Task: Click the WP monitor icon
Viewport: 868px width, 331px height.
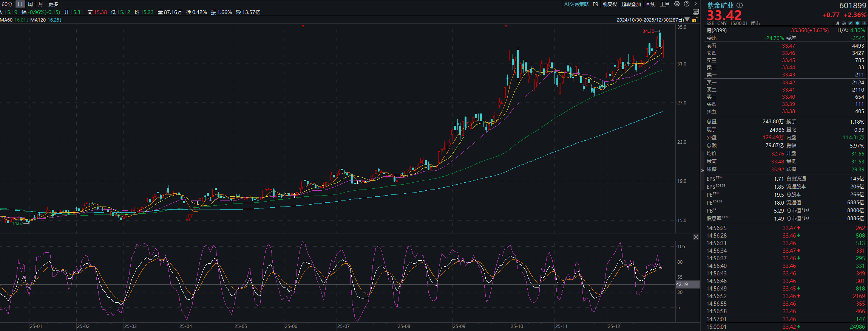Action: (x=696, y=12)
